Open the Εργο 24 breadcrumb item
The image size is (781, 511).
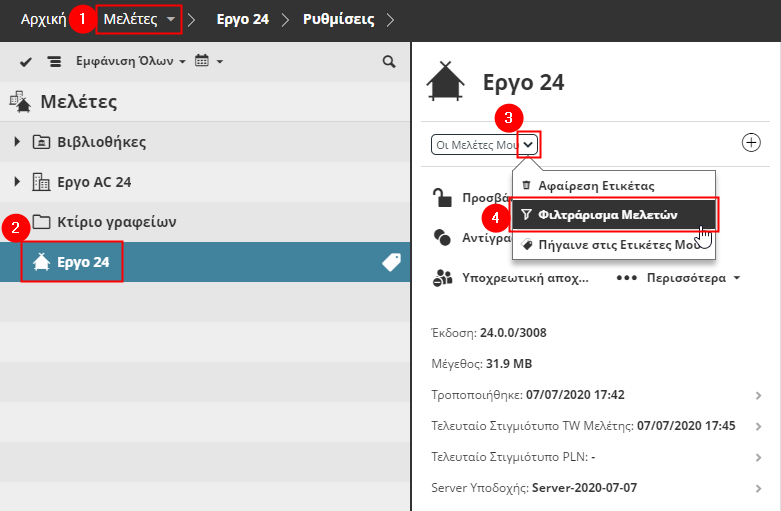click(x=243, y=19)
